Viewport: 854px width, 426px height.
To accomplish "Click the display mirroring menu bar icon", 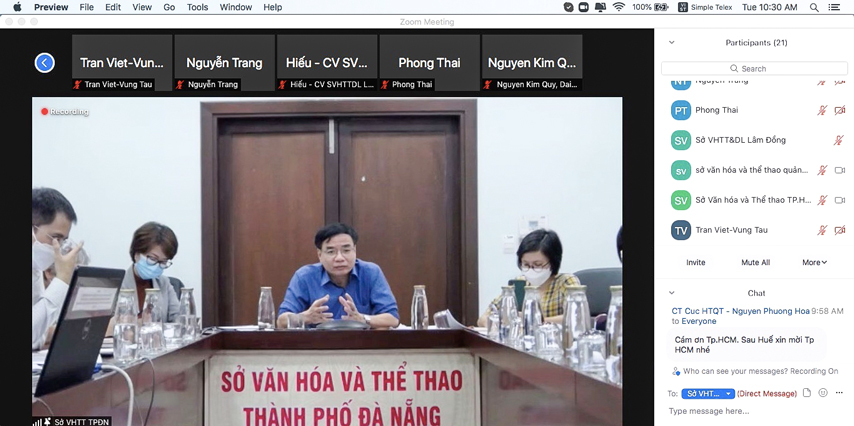I will click(600, 7).
